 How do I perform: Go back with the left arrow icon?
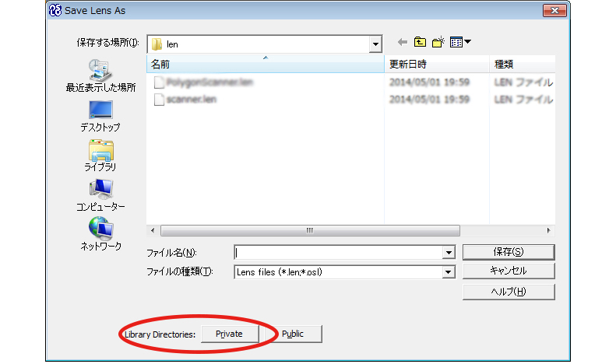(403, 42)
